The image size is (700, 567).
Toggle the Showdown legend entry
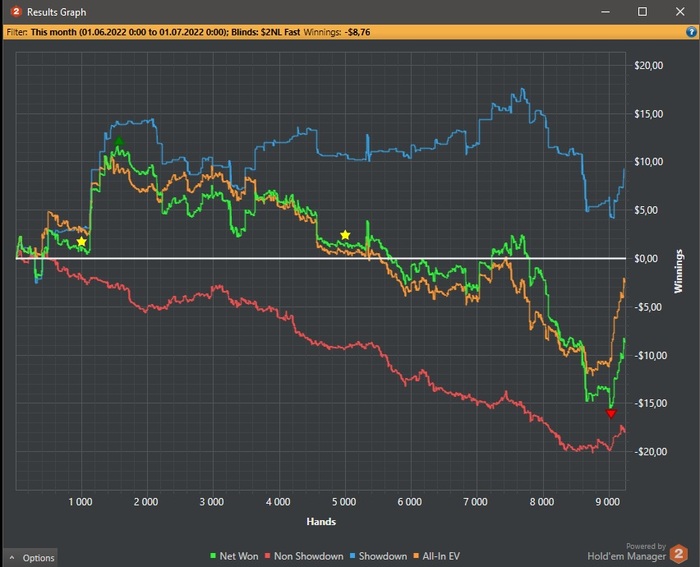click(379, 556)
